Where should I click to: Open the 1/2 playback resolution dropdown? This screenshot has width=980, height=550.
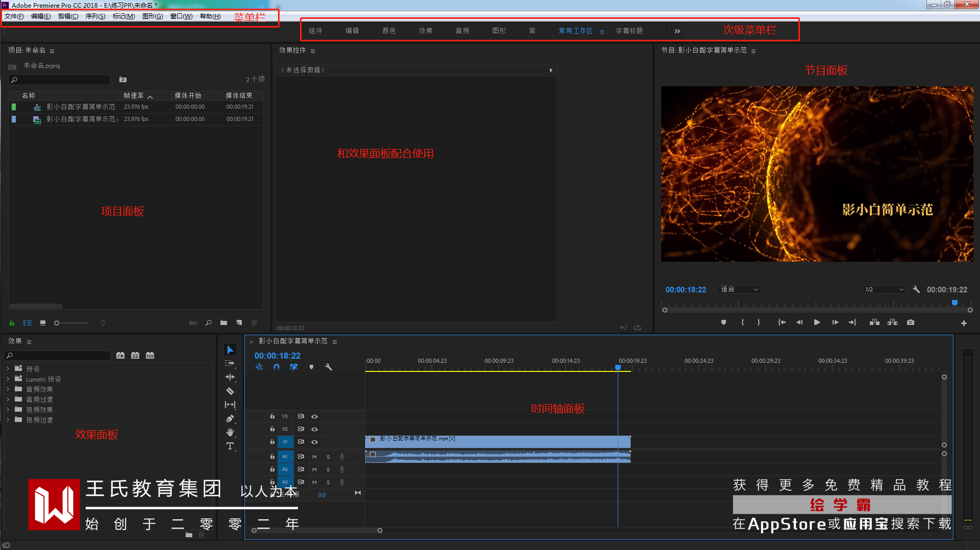[x=884, y=289]
